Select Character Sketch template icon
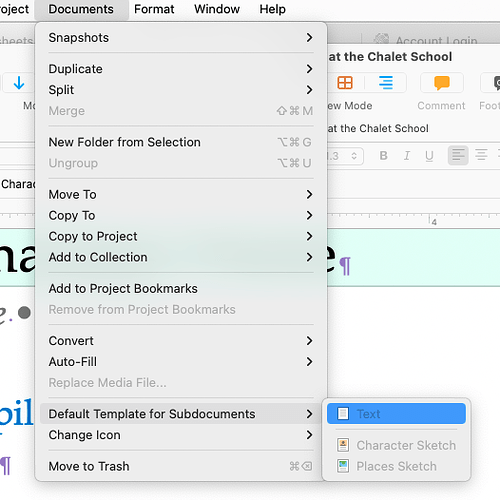 343,445
